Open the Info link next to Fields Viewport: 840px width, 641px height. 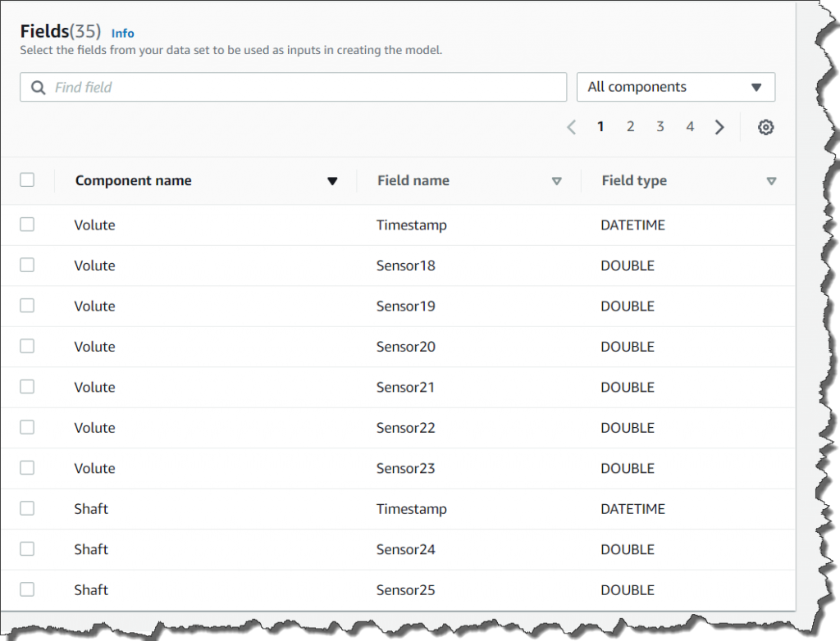(122, 33)
